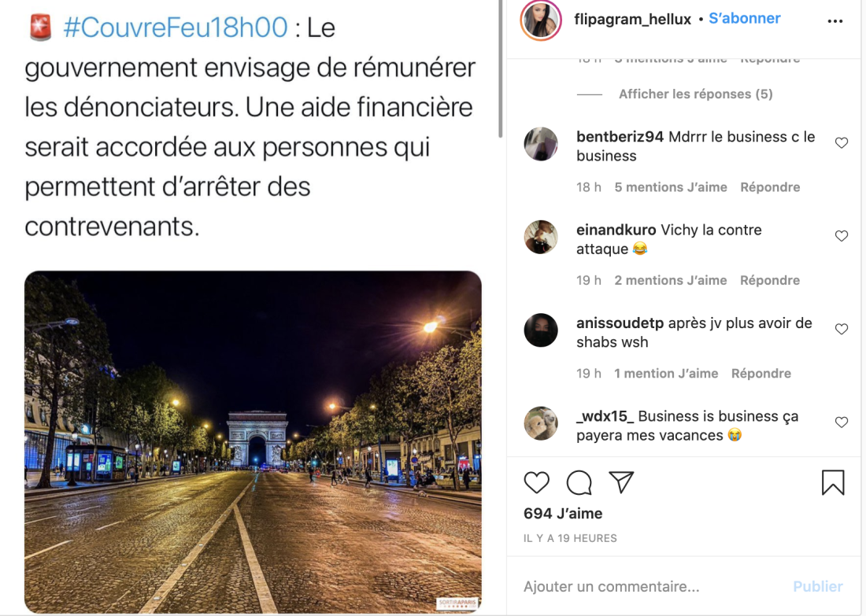Reply to bentberiz94's comment
866x616 pixels.
coord(770,187)
